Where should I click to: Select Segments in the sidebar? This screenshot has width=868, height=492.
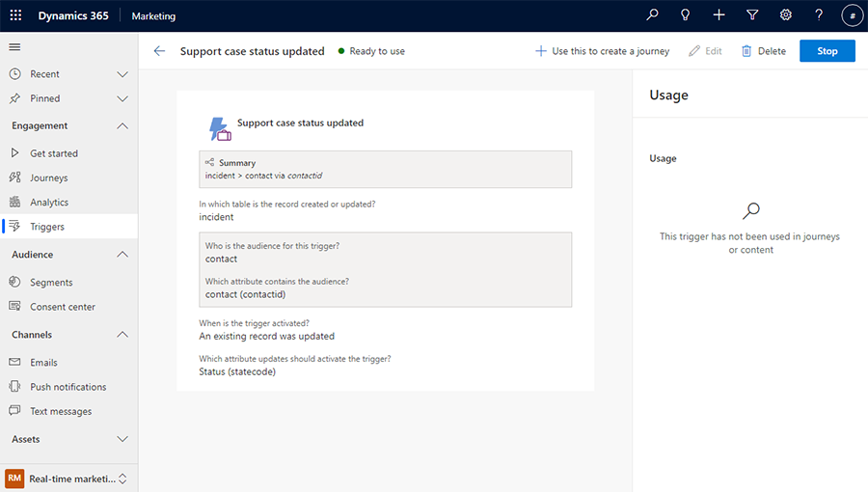pos(51,283)
